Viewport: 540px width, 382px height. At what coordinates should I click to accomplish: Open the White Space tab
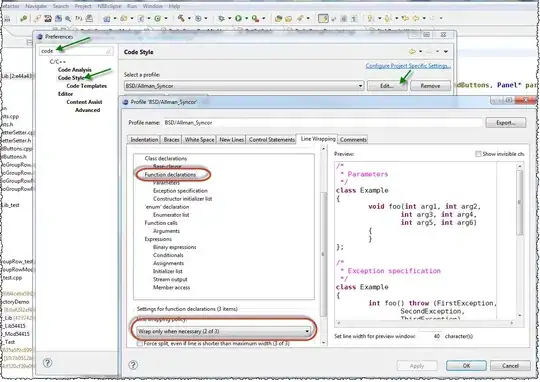tap(199, 140)
